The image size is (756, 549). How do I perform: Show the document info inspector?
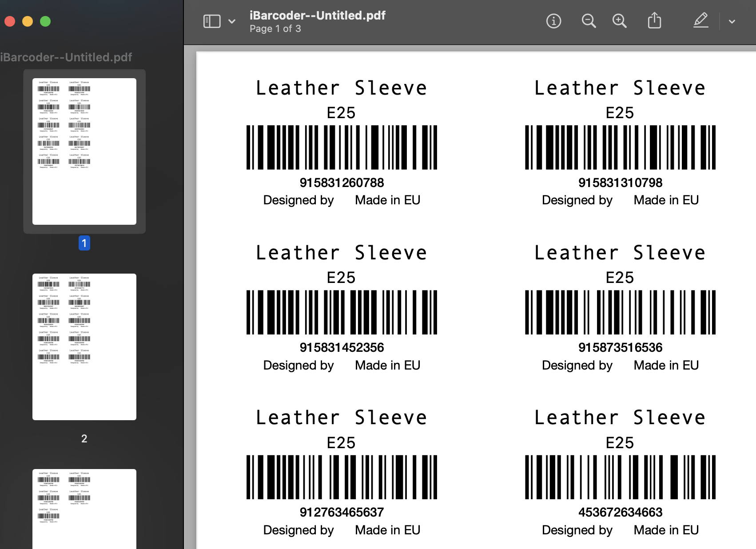(x=553, y=21)
